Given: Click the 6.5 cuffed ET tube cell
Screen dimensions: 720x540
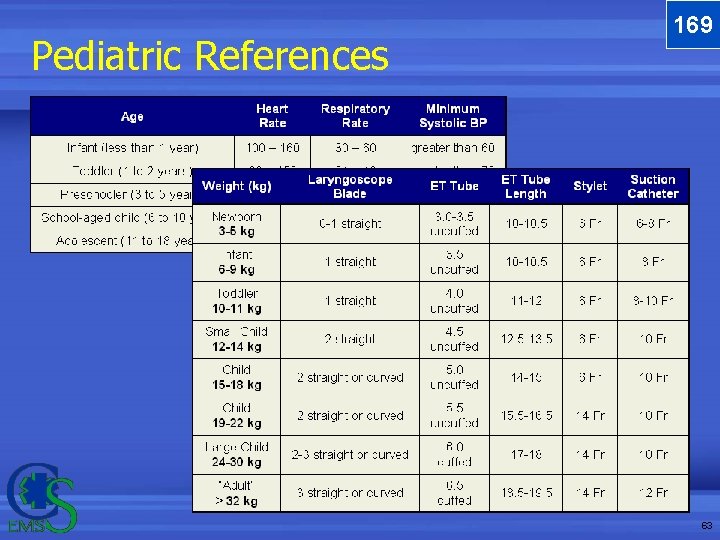Looking at the screenshot, I should 454,493.
